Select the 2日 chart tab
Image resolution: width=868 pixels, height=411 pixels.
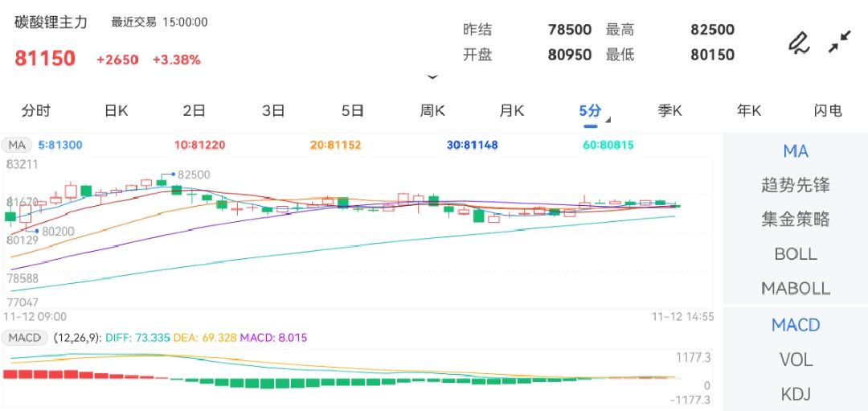[194, 111]
